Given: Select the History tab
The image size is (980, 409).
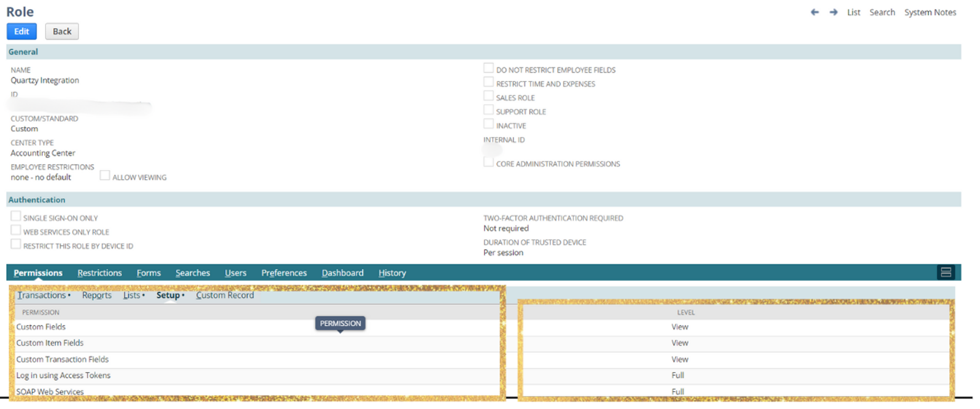Looking at the screenshot, I should tap(392, 273).
